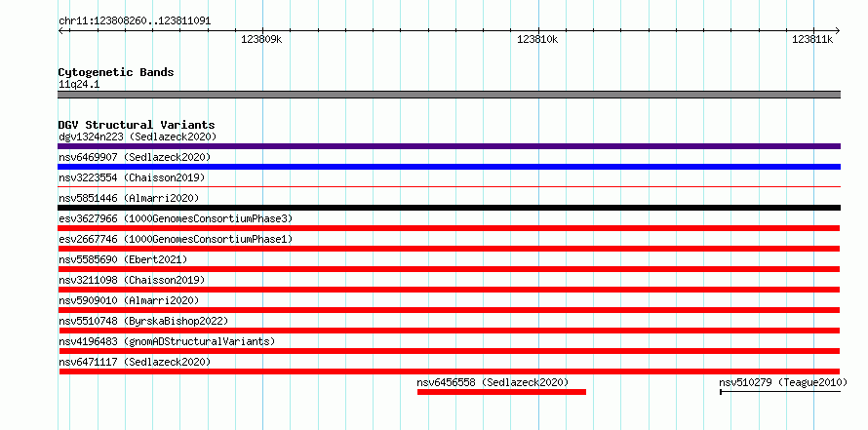This screenshot has height=430, width=868.
Task: Click the 123809k ruler tick label
Action: pyautogui.click(x=261, y=39)
